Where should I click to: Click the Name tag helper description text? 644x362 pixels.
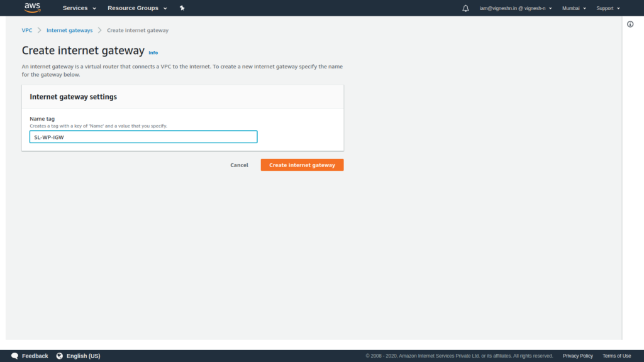point(98,126)
